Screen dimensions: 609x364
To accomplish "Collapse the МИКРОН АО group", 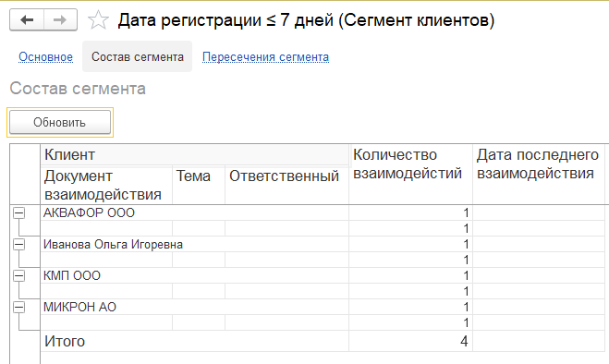I will [x=19, y=308].
